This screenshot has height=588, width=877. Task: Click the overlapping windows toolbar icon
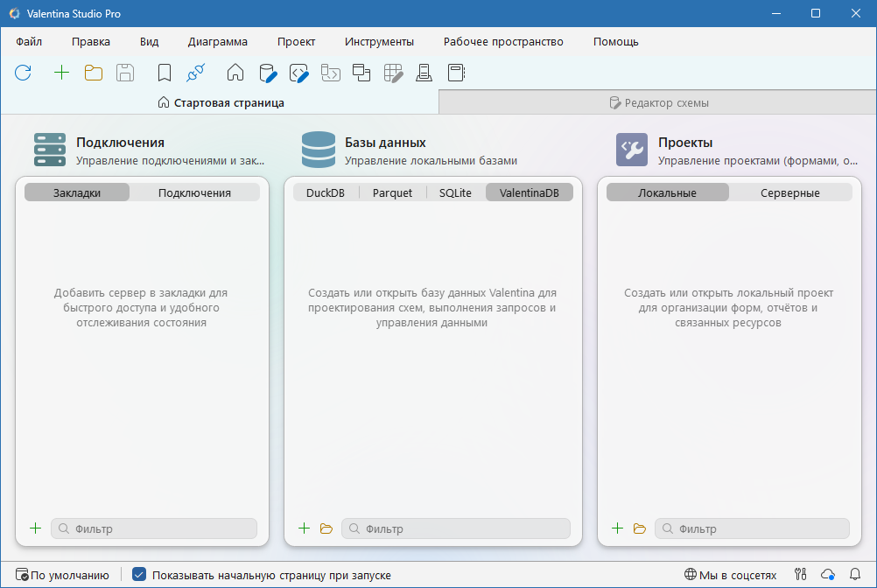point(361,73)
